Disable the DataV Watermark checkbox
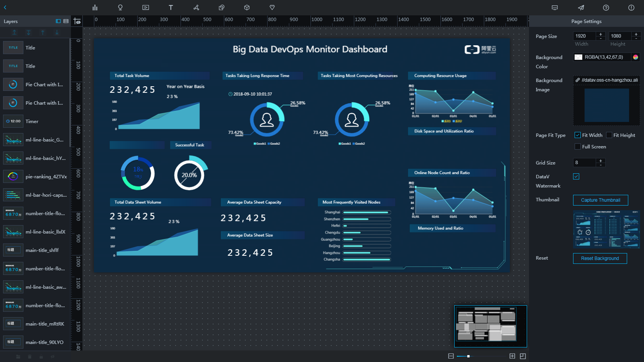The height and width of the screenshot is (362, 644). pyautogui.click(x=576, y=176)
